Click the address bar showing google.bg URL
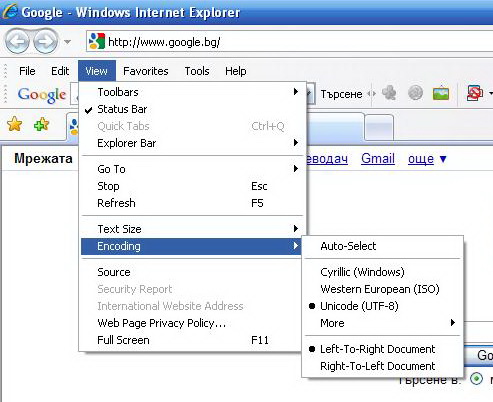 pos(289,42)
